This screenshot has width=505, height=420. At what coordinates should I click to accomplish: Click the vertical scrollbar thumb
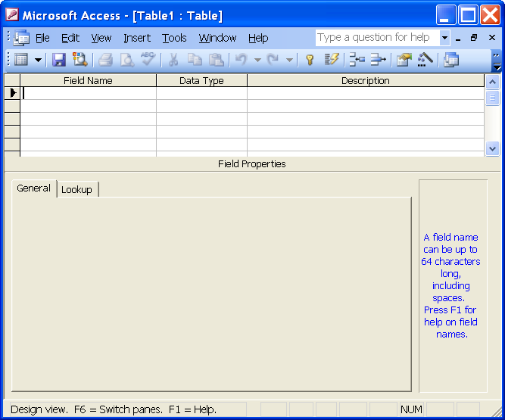point(492,98)
